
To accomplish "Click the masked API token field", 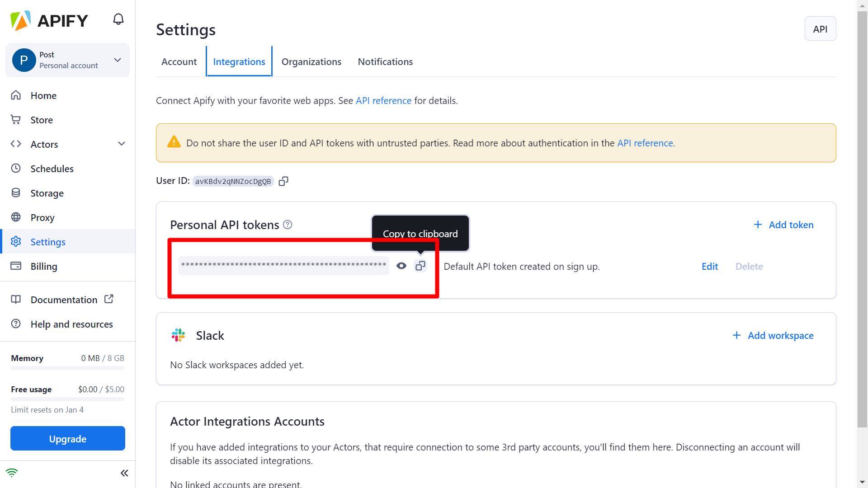I will (283, 265).
